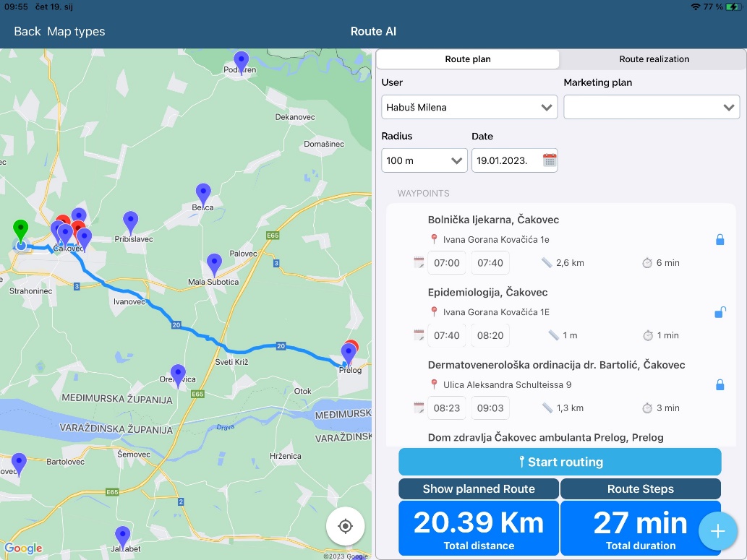This screenshot has height=560, width=747.
Task: Tap the blue plus add button
Action: pyautogui.click(x=717, y=531)
